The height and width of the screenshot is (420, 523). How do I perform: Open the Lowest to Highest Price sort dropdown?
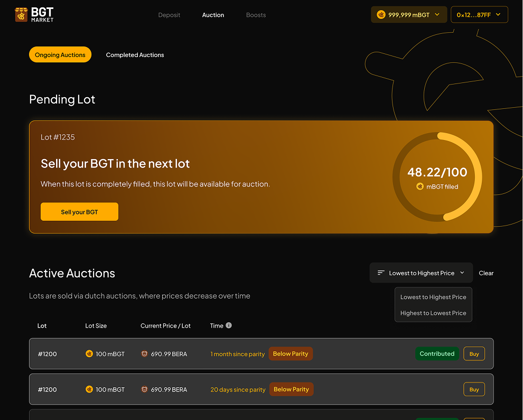421,273
